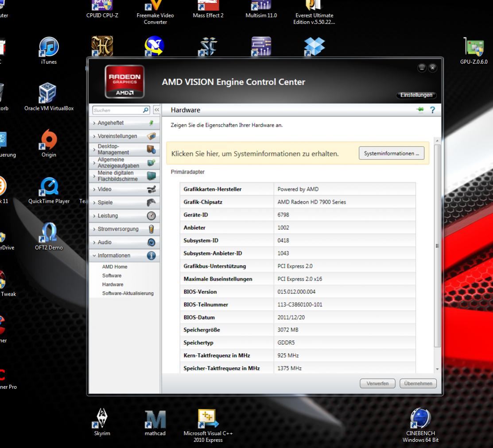Viewport: 493px width, 448px height.
Task: Expand the Audio section
Action: (124, 242)
